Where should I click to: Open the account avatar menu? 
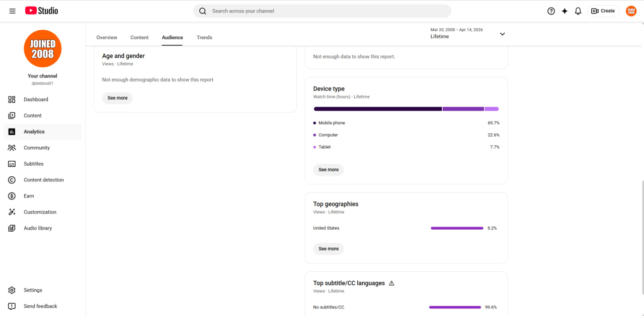coord(631,11)
